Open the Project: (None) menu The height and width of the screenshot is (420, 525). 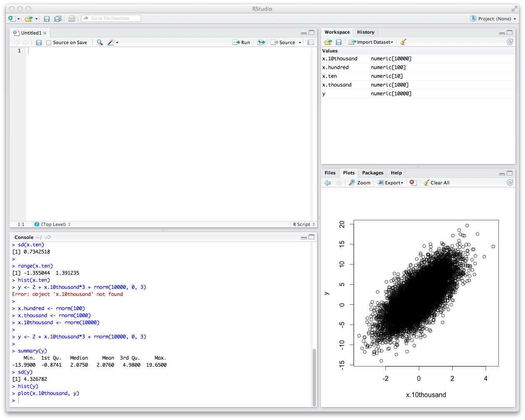pyautogui.click(x=493, y=19)
